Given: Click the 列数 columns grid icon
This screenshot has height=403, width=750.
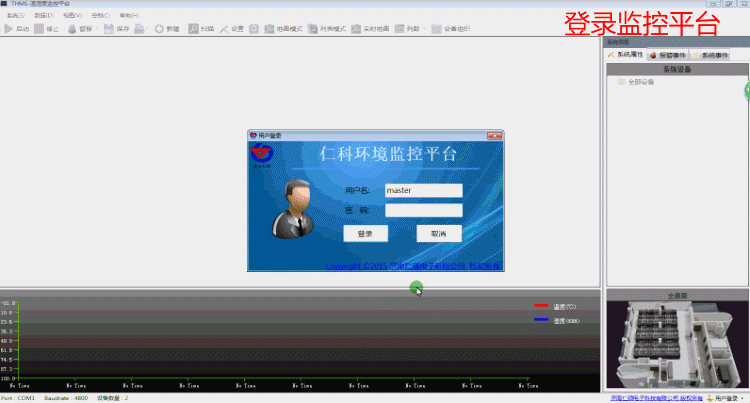Looking at the screenshot, I should point(399,29).
